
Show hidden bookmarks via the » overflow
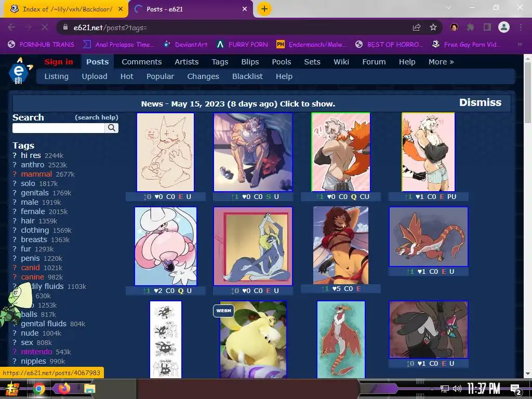[520, 44]
